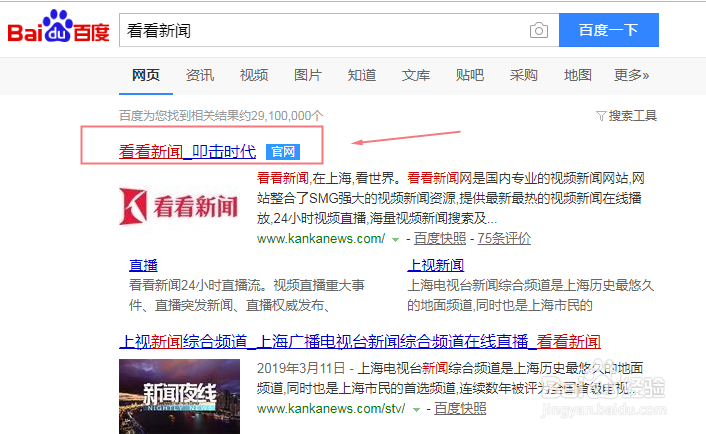Click the 2019年3月11日 date text
This screenshot has width=706, height=434.
point(301,368)
